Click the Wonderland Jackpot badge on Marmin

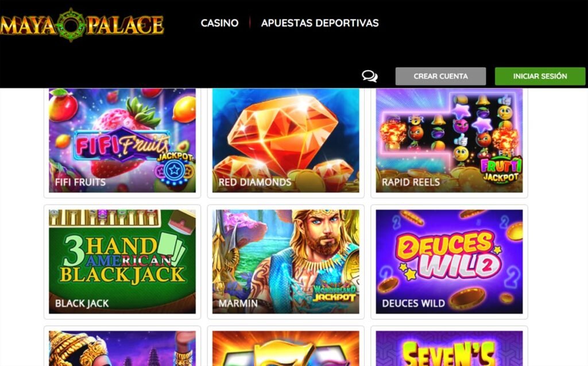pyautogui.click(x=334, y=293)
